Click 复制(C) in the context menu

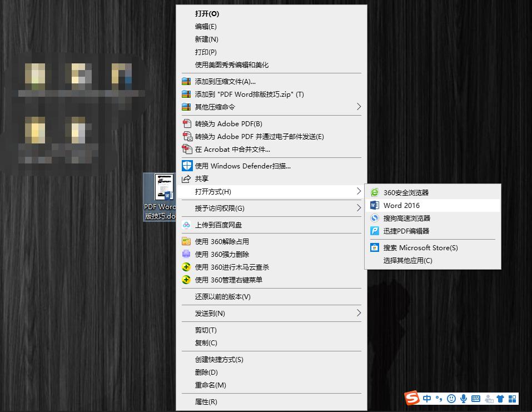[x=206, y=344]
